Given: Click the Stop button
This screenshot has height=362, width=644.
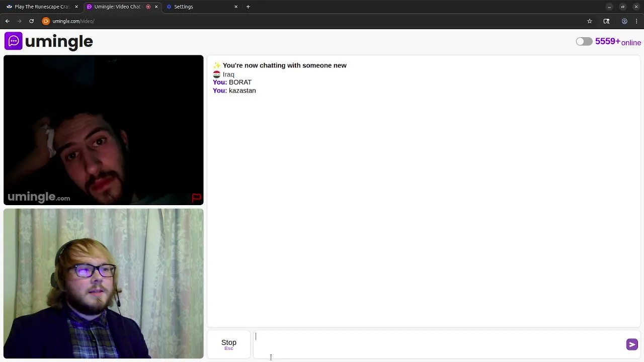Looking at the screenshot, I should pyautogui.click(x=229, y=344).
